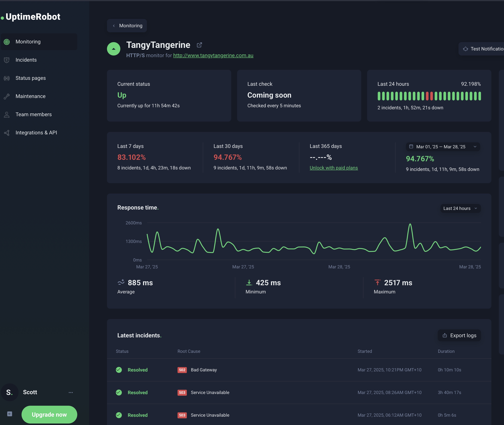Click the Maximum response up-arrow icon
This screenshot has height=425, width=504.
[x=378, y=282]
